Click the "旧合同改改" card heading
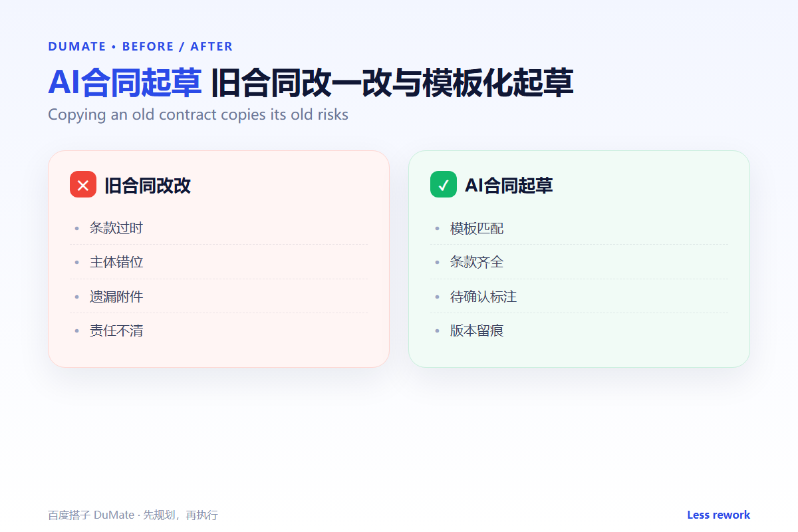The height and width of the screenshot is (532, 798). (x=148, y=185)
